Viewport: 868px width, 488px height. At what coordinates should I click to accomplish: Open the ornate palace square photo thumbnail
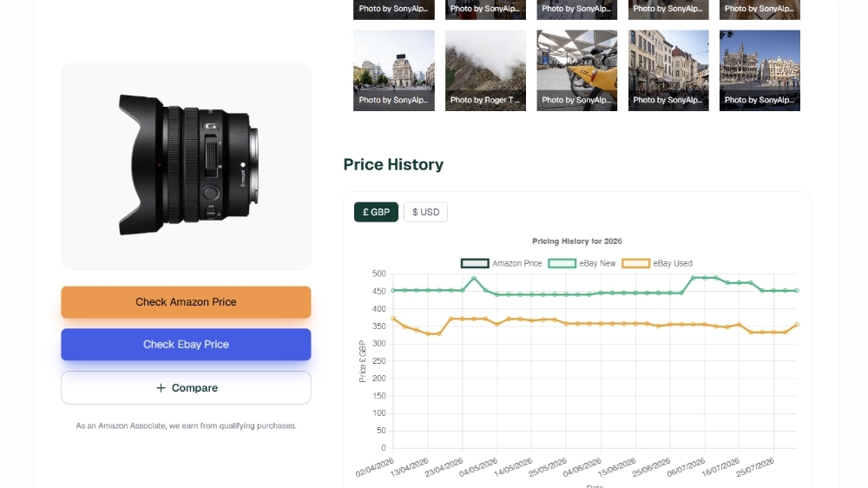(x=759, y=70)
